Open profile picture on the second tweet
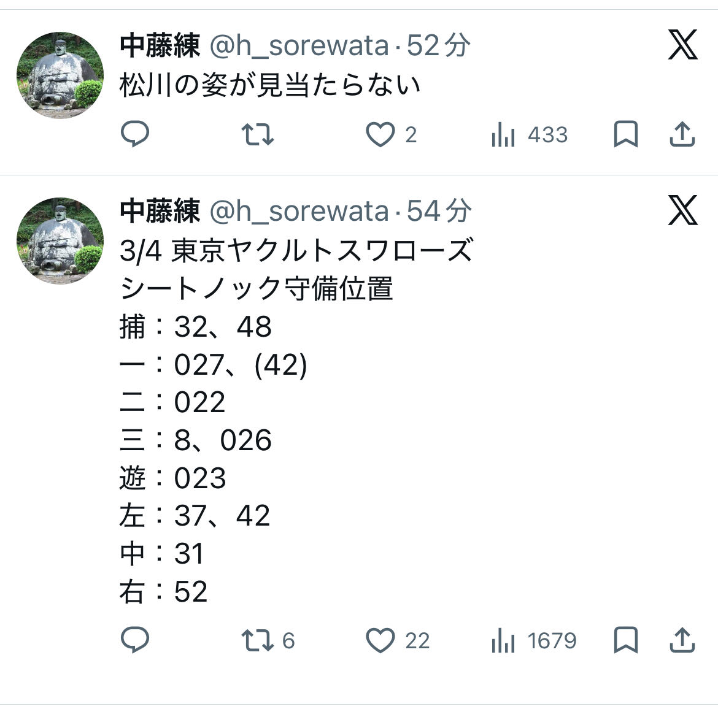 pos(60,240)
